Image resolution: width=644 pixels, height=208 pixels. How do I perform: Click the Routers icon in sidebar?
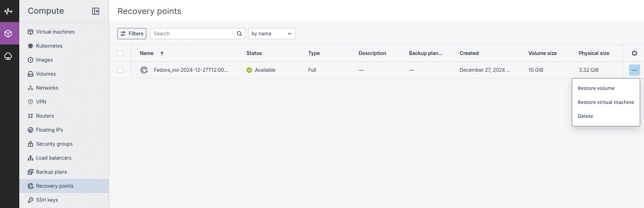[x=30, y=116]
